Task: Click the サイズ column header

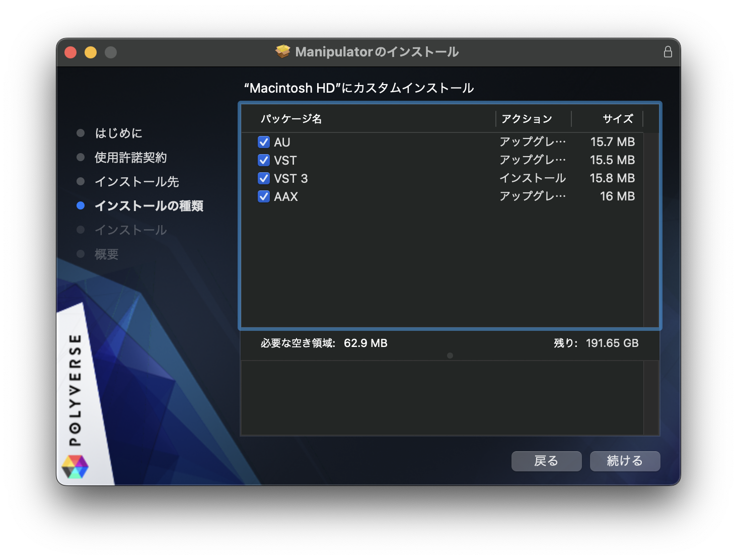Action: [618, 119]
